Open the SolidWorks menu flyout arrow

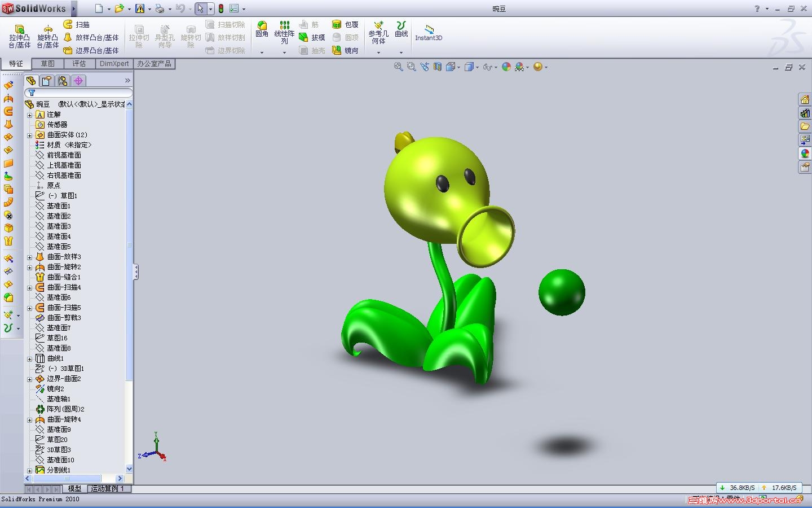74,8
